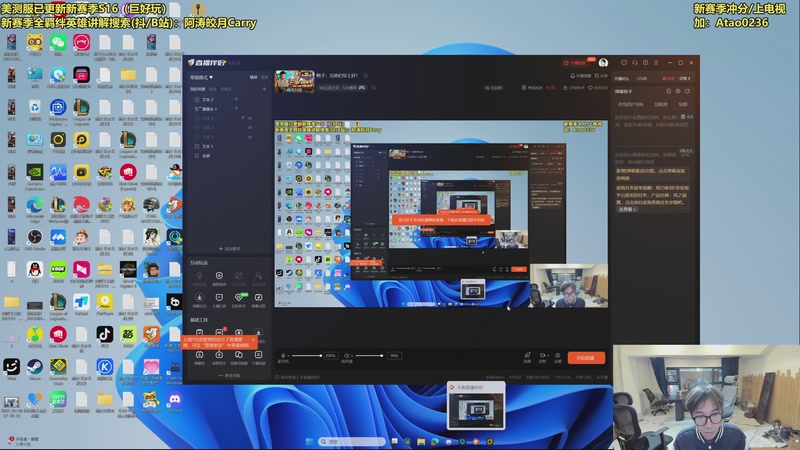Screen dimensions: 800x450
Task: Open the hamburger menu in title bar
Action: point(656,63)
